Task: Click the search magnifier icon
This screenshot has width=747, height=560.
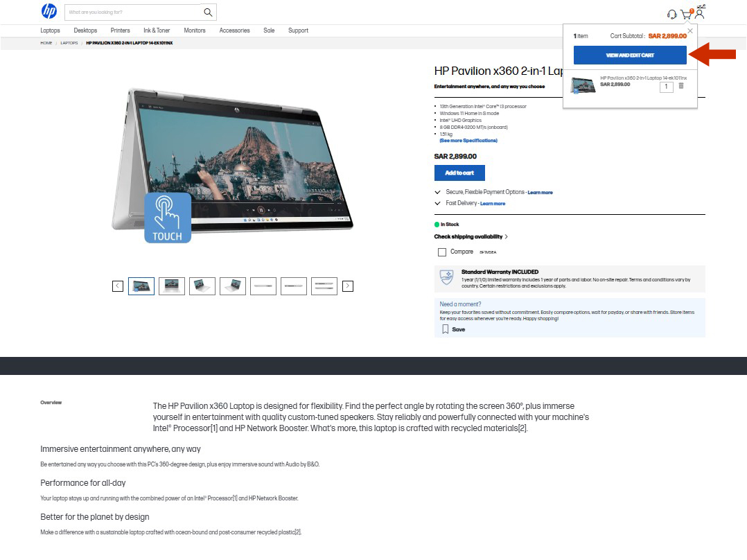Action: [208, 12]
